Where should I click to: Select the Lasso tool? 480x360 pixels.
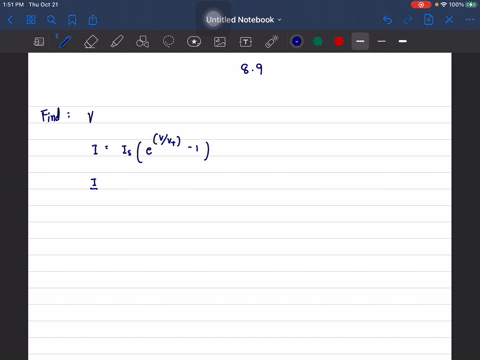168,42
